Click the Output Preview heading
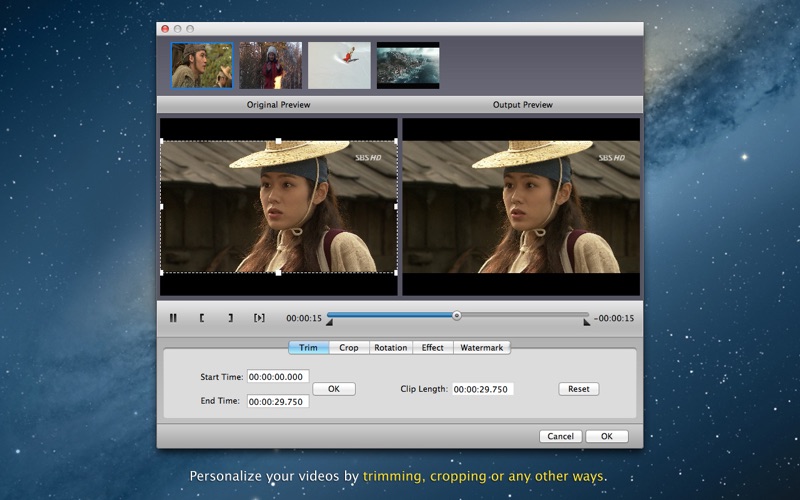800x500 pixels. [x=522, y=105]
